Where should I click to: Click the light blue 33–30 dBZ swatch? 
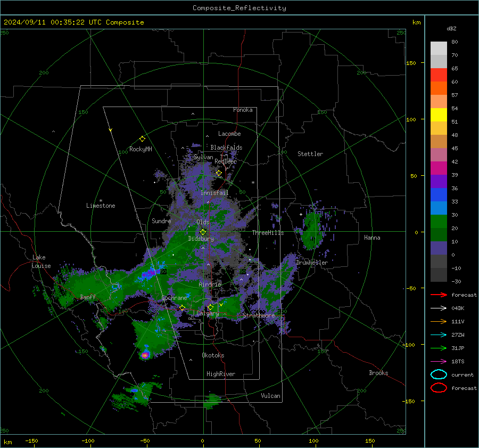click(439, 208)
